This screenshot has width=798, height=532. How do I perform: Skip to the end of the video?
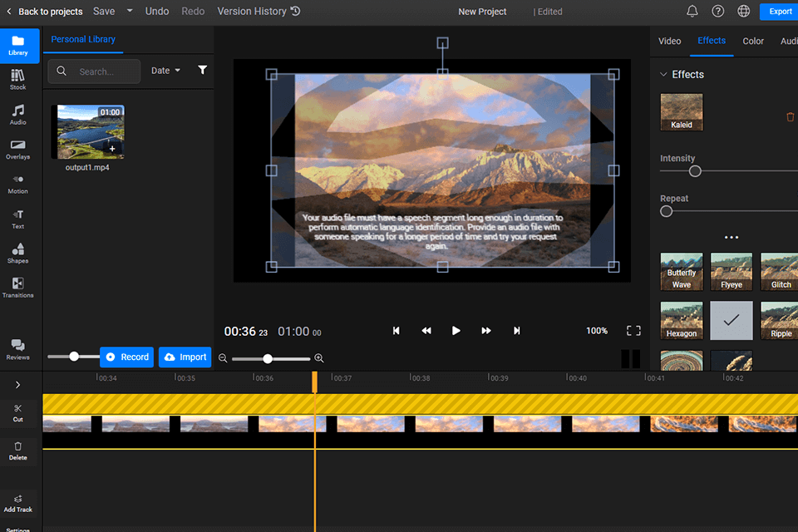[x=516, y=331]
